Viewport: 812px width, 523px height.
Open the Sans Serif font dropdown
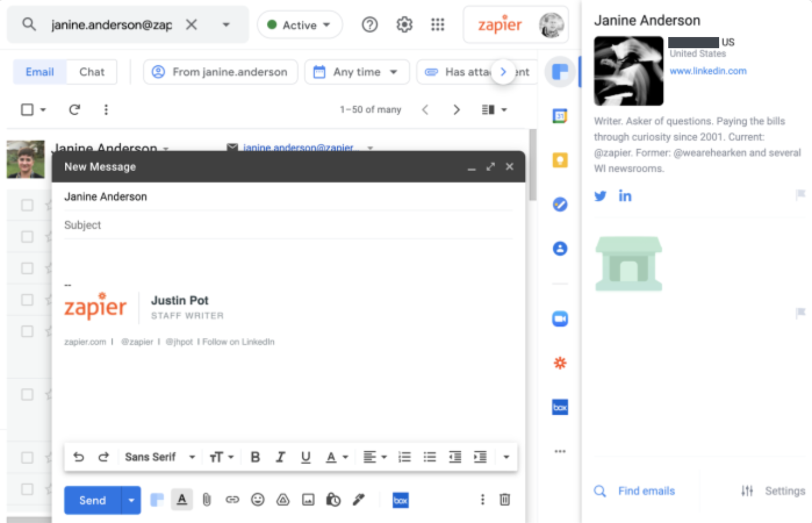tap(160, 457)
